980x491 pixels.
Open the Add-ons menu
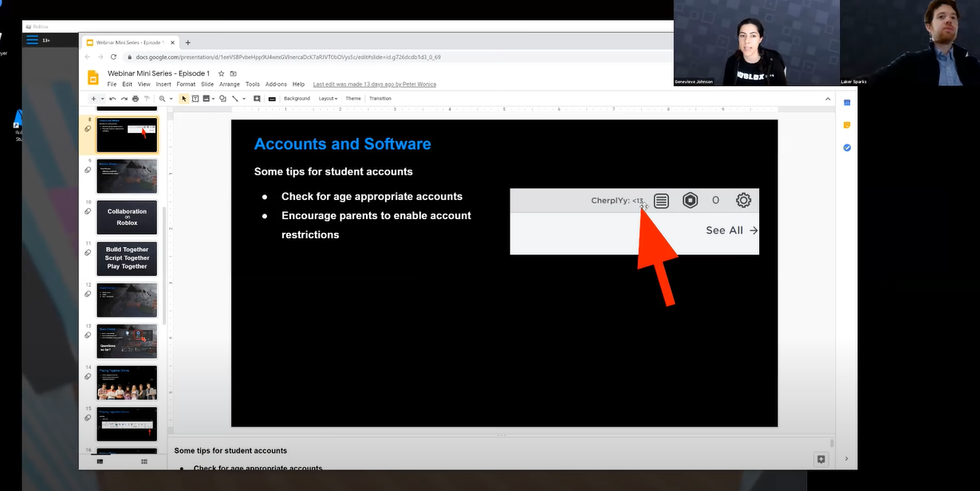(x=276, y=84)
